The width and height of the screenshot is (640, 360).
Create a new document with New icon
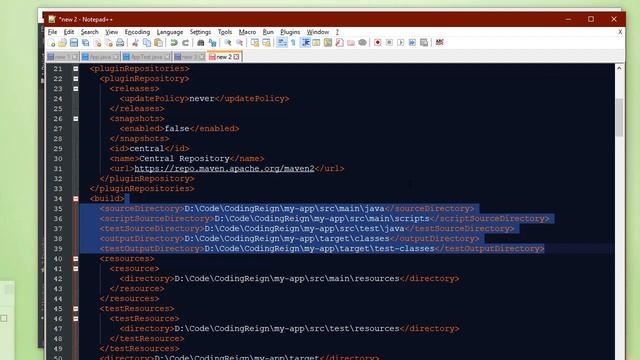pyautogui.click(x=51, y=43)
